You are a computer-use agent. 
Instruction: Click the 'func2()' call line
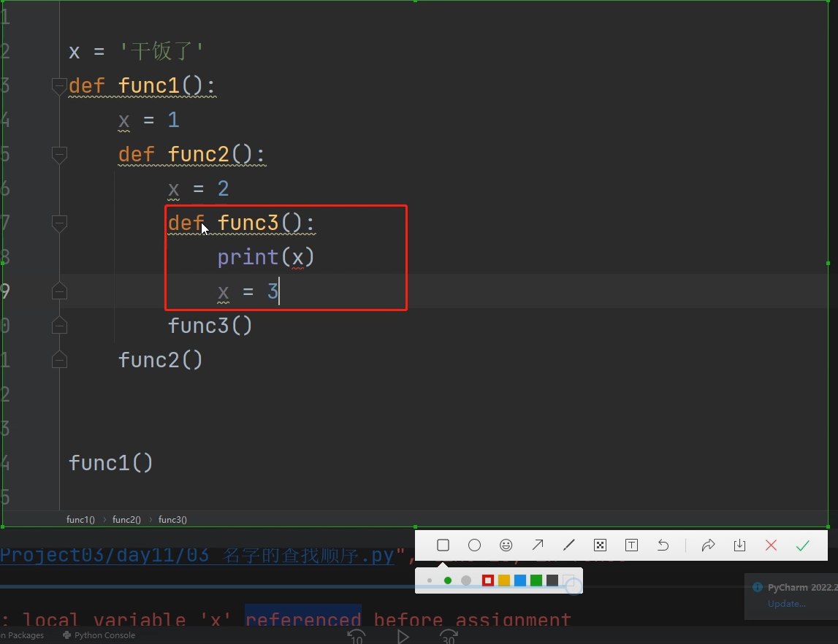[x=160, y=360]
